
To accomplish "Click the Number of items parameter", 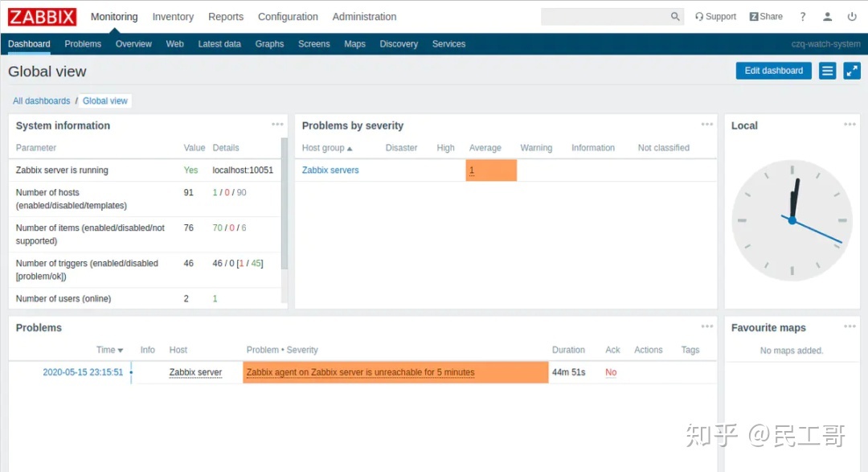I will [90, 234].
